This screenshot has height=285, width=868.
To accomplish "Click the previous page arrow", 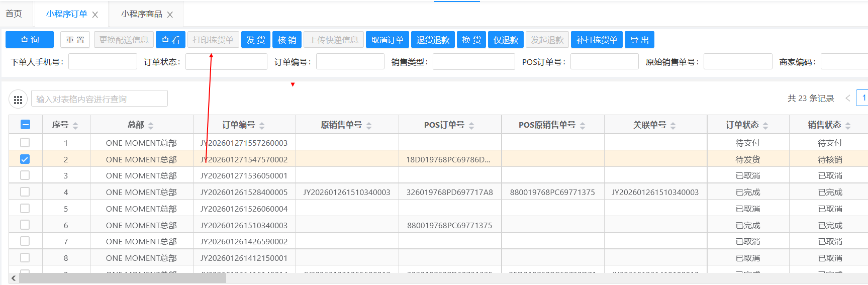I will pos(847,98).
